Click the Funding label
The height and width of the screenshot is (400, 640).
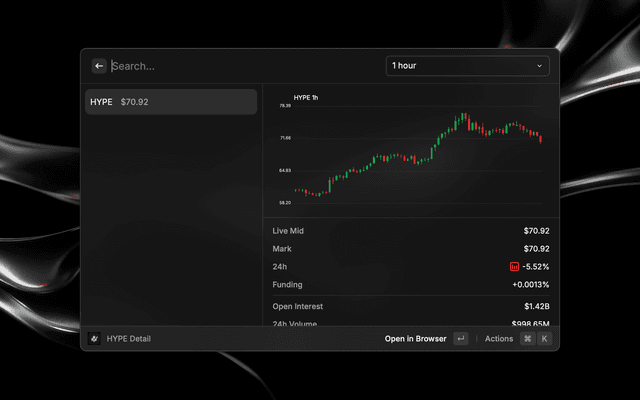click(287, 285)
